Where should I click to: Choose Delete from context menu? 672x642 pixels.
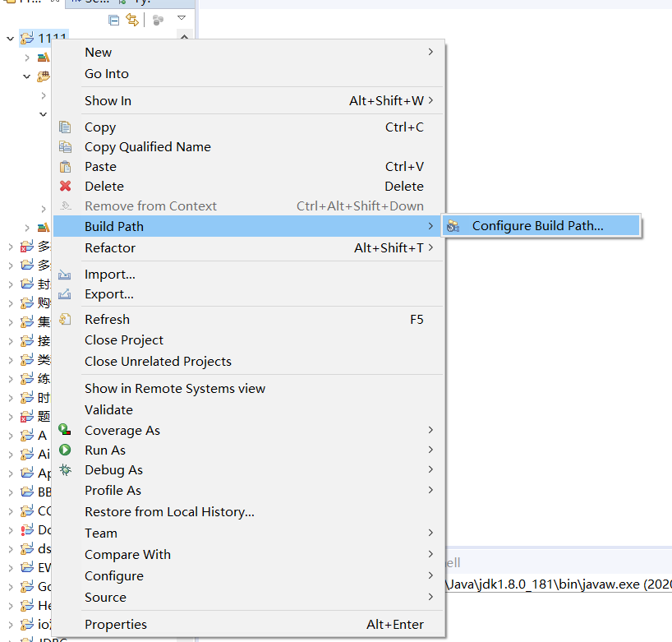coord(249,186)
